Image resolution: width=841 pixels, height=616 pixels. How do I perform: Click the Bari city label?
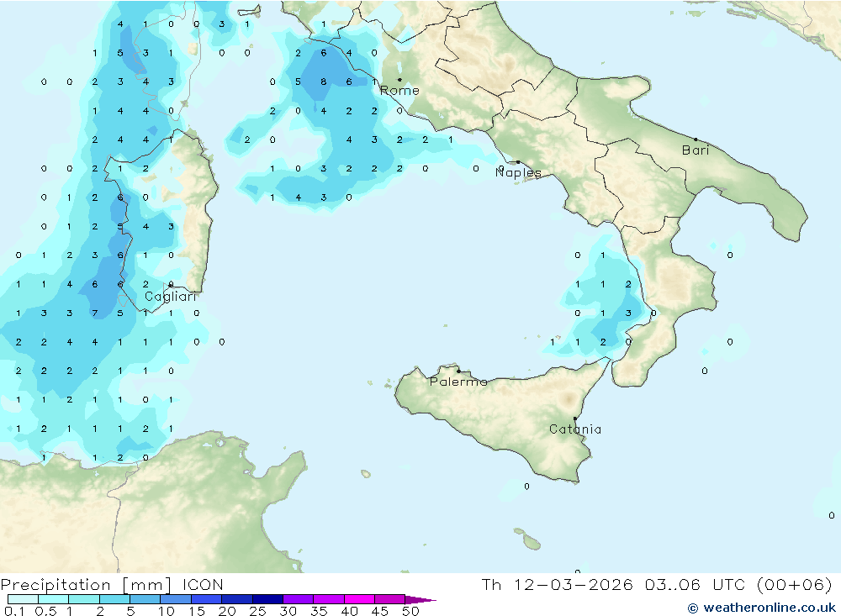(x=696, y=150)
